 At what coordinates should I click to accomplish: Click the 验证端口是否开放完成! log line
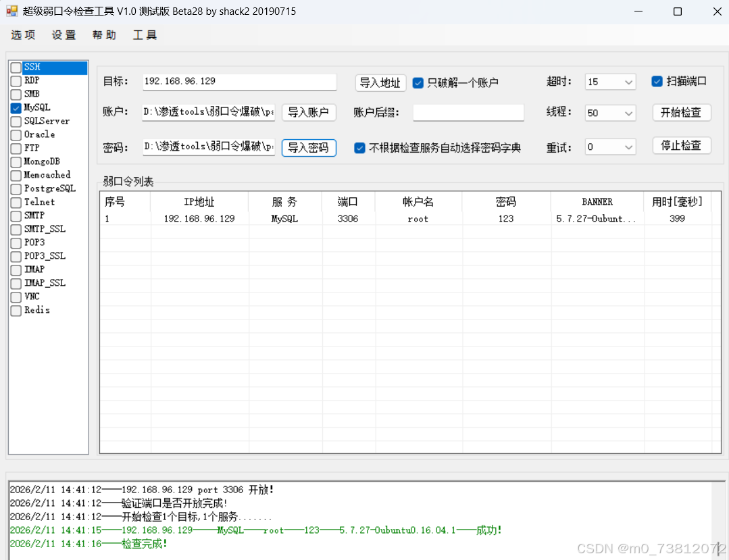118,503
